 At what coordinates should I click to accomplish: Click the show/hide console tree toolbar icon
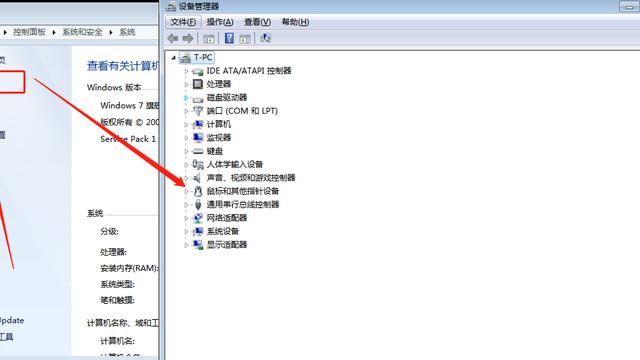pyautogui.click(x=209, y=39)
